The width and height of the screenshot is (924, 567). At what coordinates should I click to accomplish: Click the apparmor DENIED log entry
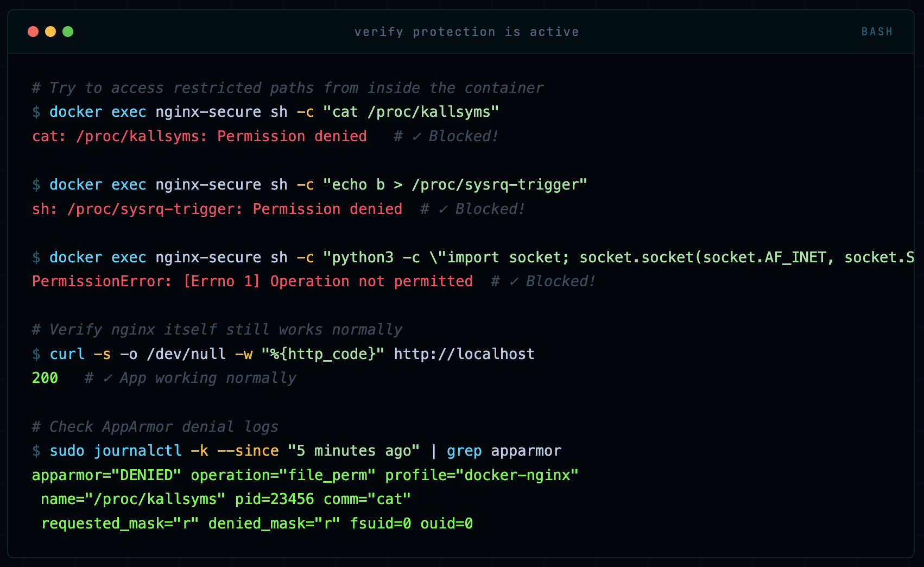click(106, 475)
